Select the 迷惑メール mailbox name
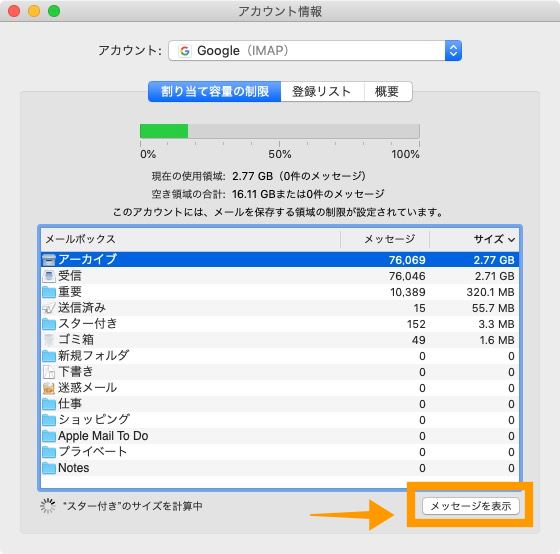Screen dimensions: 560x554 tap(88, 388)
